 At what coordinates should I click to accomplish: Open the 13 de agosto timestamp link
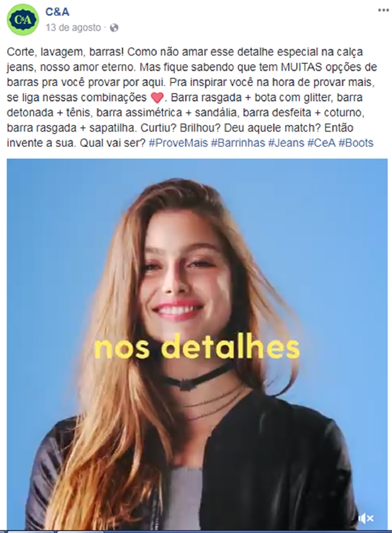73,28
